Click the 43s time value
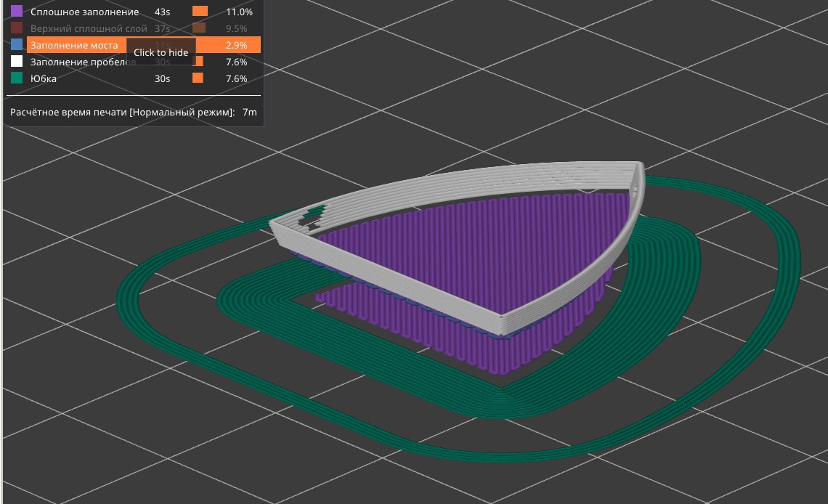 click(x=162, y=12)
